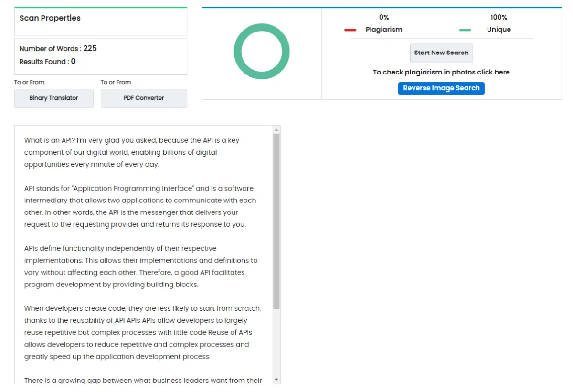This screenshot has height=392, width=573.
Task: Click the red Plagiarism legend marker
Action: 350,30
